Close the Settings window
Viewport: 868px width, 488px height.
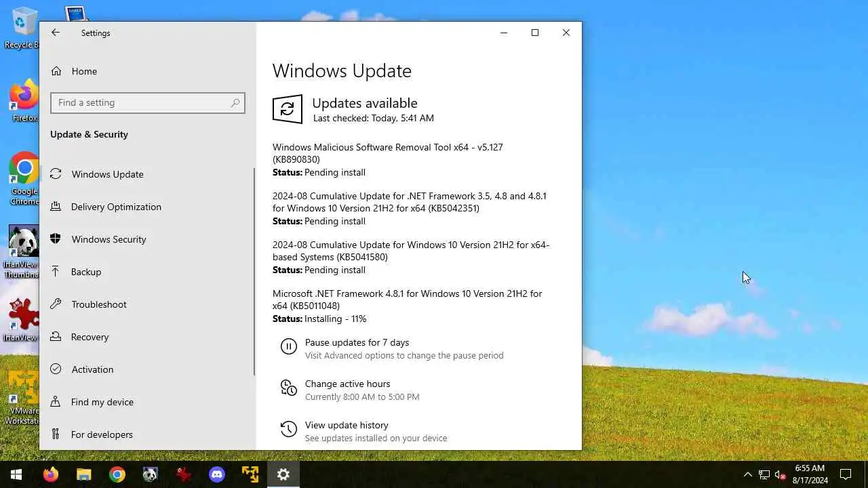[x=566, y=33]
